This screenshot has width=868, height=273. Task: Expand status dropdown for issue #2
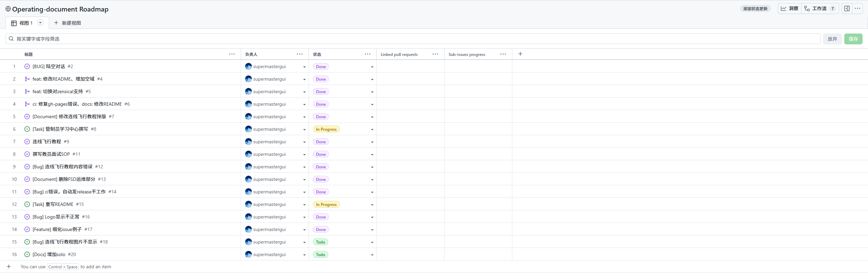pos(372,67)
